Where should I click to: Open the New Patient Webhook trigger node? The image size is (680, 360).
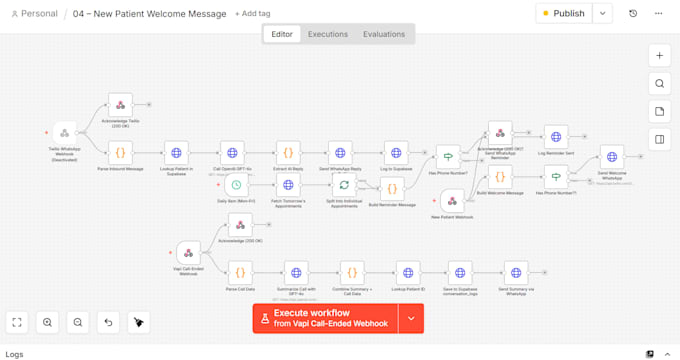[452, 201]
